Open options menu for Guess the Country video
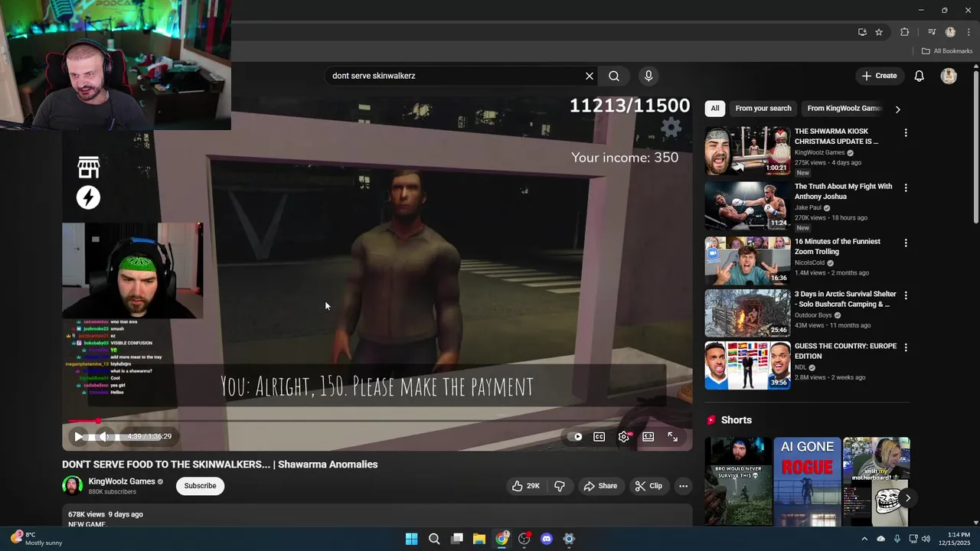This screenshot has height=551, width=980. (x=906, y=347)
